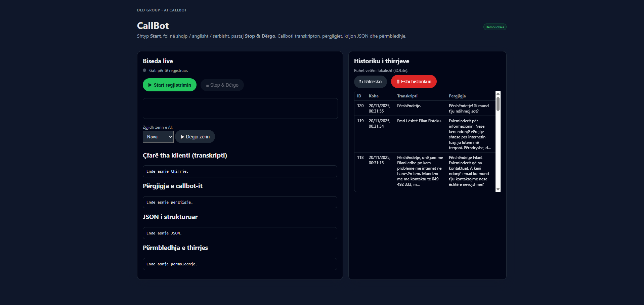The image size is (644, 305).
Task: Click the Demo lokale badge
Action: tap(495, 27)
